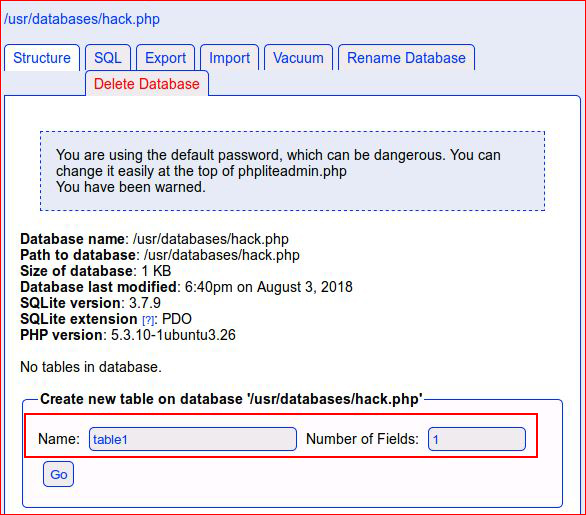This screenshot has width=586, height=515.
Task: Open the SQL tab
Action: [108, 58]
